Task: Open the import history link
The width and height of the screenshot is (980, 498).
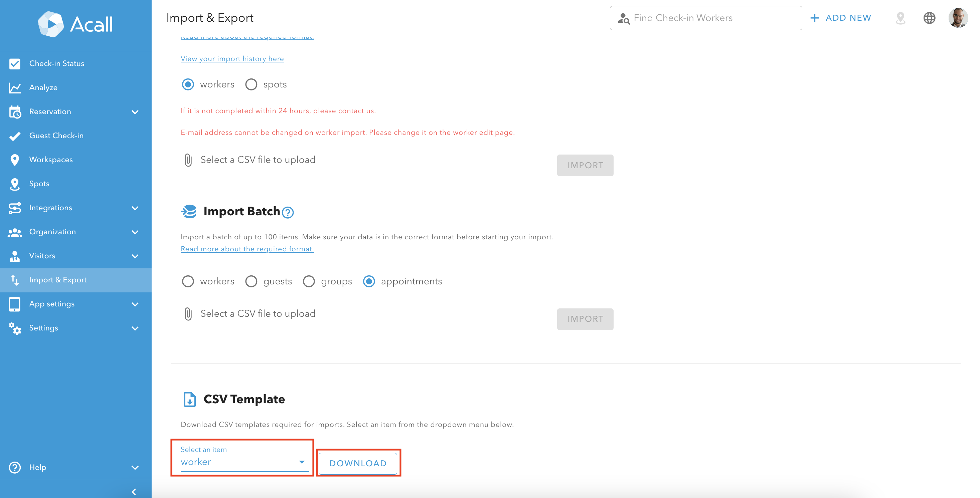Action: coord(232,59)
